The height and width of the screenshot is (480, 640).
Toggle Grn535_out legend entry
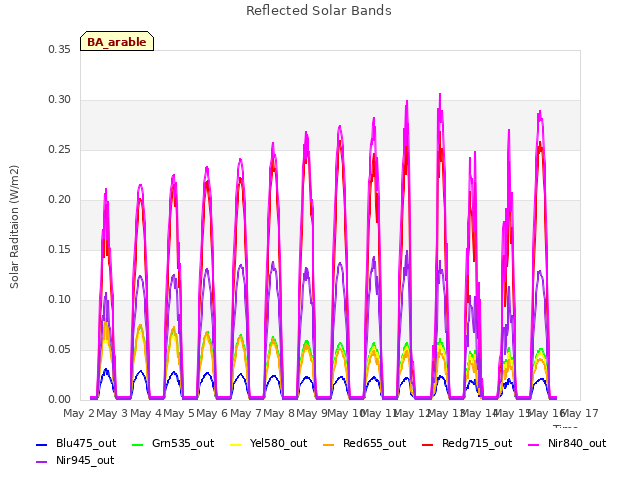point(173,444)
